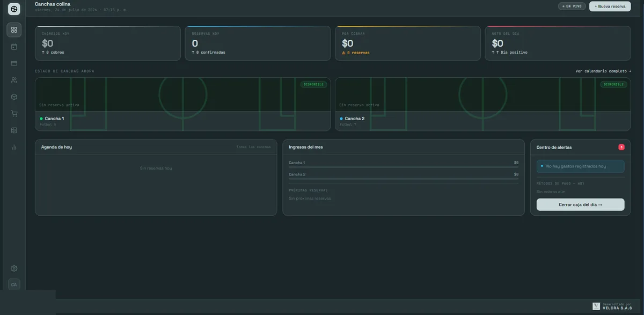644x315 pixels.
Task: Open the calendar icon in sidebar
Action: (x=14, y=47)
